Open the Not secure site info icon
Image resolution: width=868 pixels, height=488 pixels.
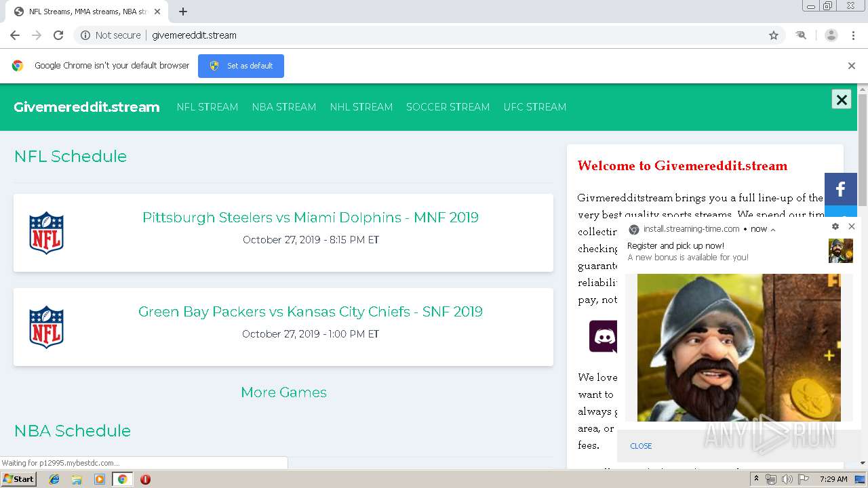pos(85,35)
